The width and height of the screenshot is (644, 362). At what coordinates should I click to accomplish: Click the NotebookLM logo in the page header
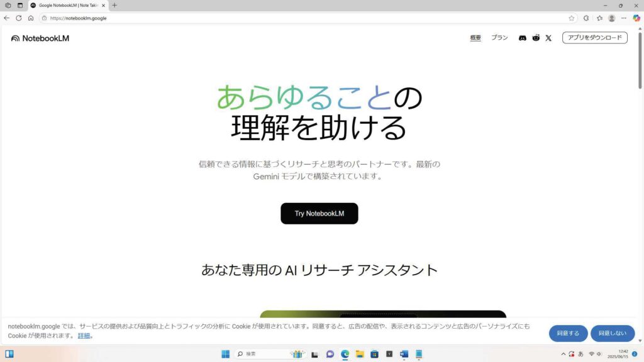tap(40, 38)
